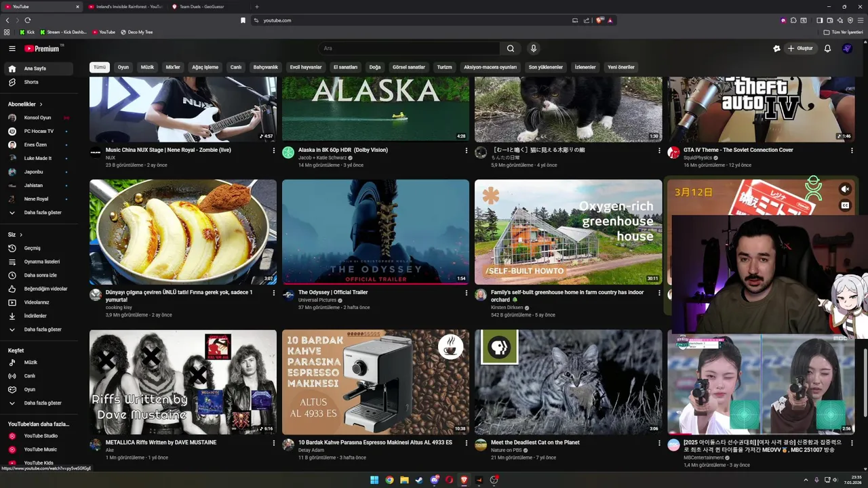Expand Daha fazla göster under Abonelikler
Image resolution: width=868 pixels, height=488 pixels.
[40, 213]
